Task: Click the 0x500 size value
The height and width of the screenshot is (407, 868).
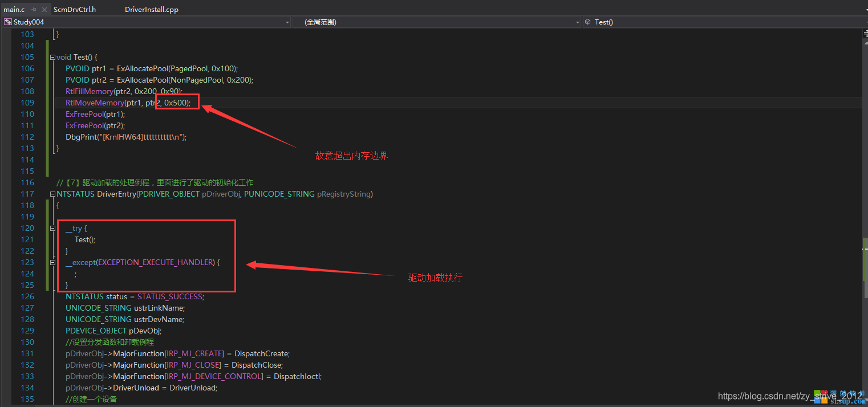Action: point(175,103)
